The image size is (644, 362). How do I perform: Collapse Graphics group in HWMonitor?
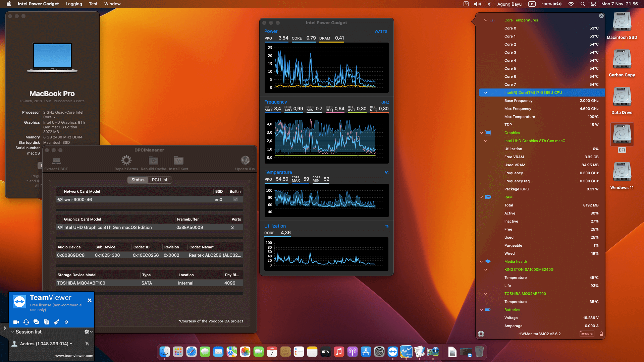[481, 133]
